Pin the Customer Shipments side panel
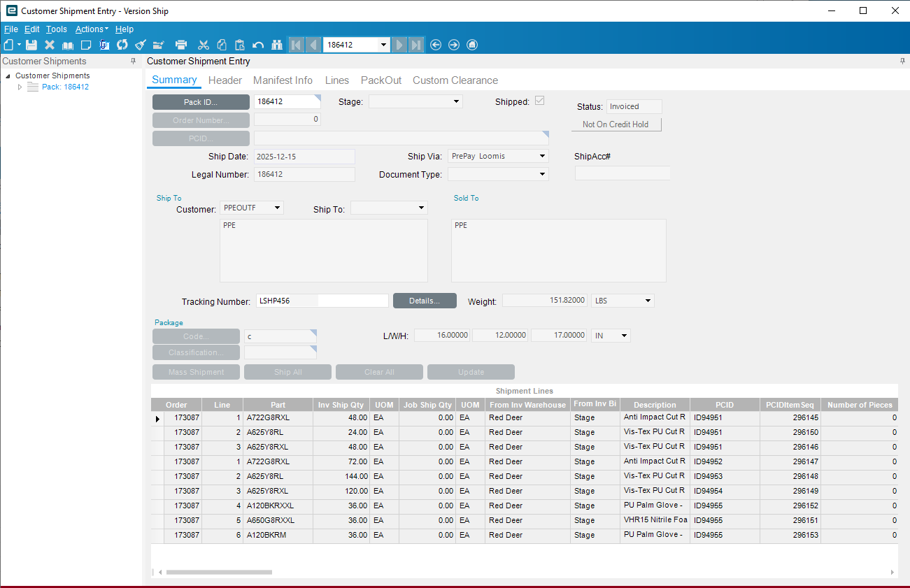 point(134,62)
